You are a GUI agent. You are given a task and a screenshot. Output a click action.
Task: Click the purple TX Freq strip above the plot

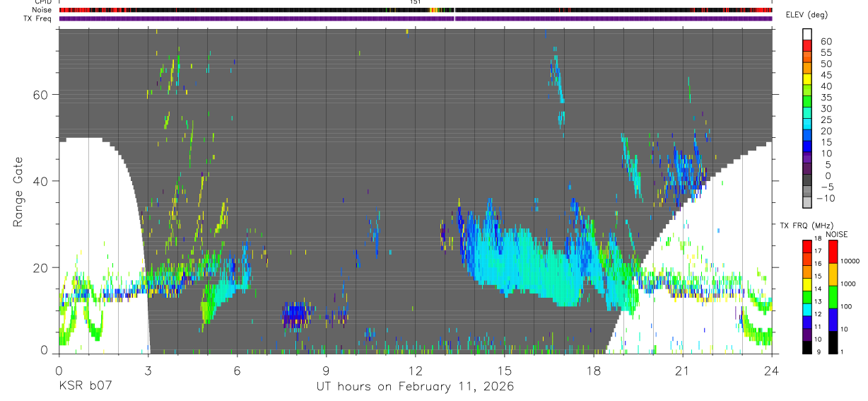point(416,18)
